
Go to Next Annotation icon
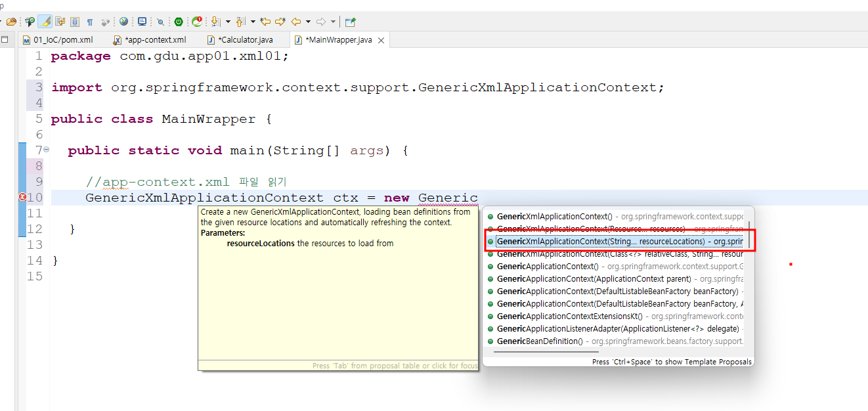tap(215, 22)
